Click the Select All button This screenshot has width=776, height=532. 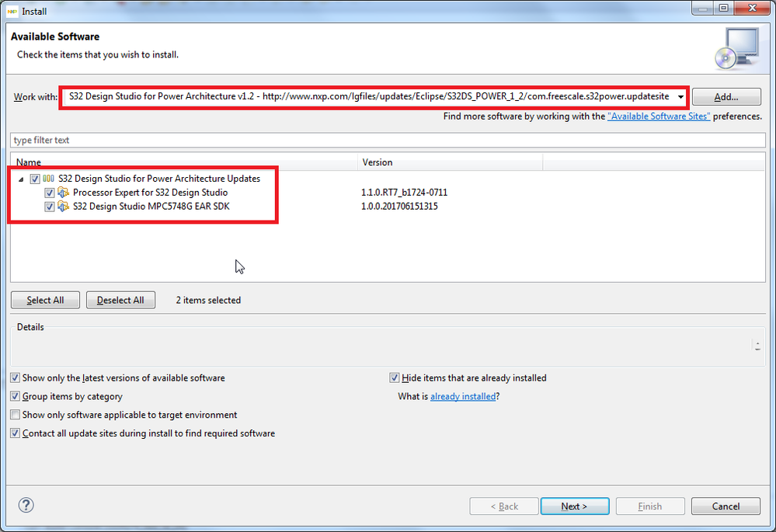click(x=45, y=300)
